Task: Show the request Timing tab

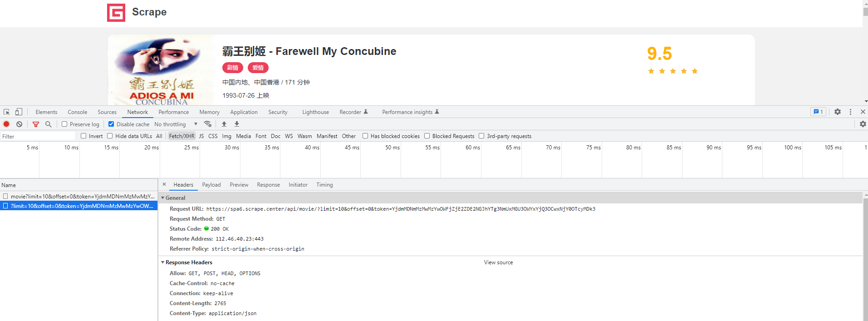Action: click(324, 185)
